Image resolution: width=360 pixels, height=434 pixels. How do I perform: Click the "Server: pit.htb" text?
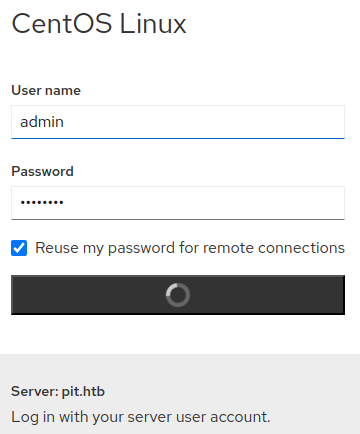[x=58, y=391]
